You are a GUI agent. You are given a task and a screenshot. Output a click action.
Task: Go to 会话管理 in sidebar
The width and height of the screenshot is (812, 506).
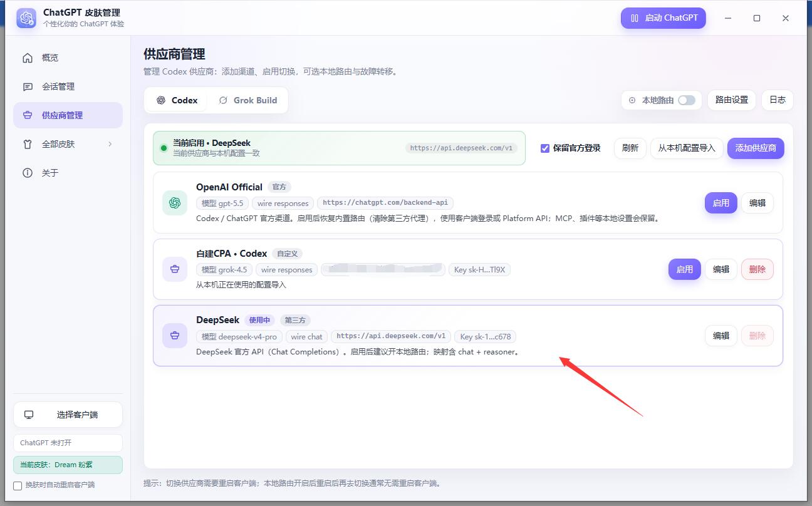(68, 86)
